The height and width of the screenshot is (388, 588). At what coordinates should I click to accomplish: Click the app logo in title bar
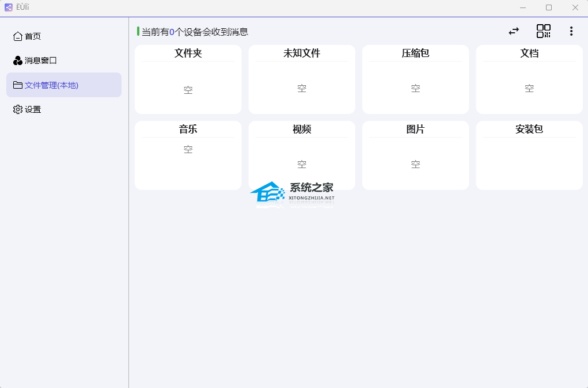pos(9,7)
